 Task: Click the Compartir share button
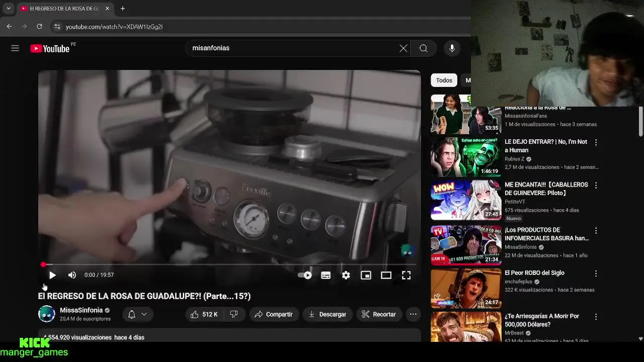click(274, 314)
